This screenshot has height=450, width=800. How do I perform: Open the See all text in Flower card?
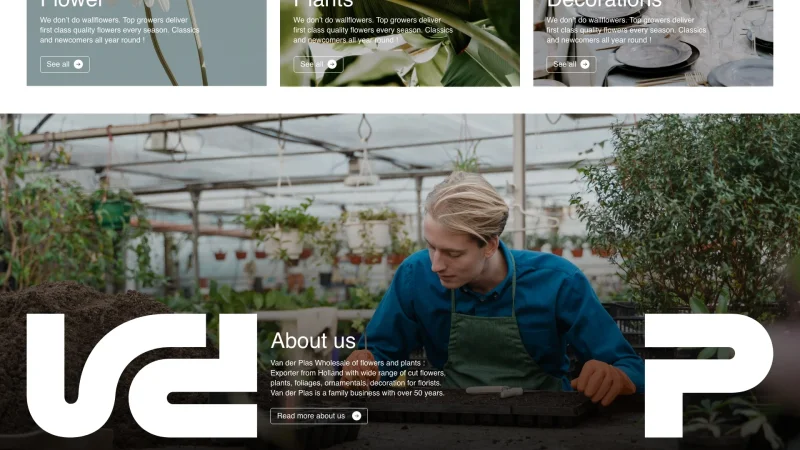(58, 64)
